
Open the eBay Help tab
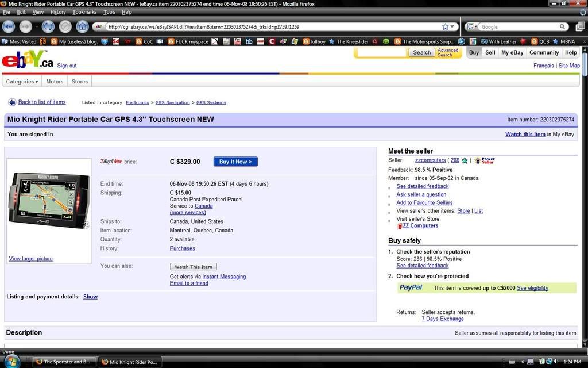click(571, 52)
